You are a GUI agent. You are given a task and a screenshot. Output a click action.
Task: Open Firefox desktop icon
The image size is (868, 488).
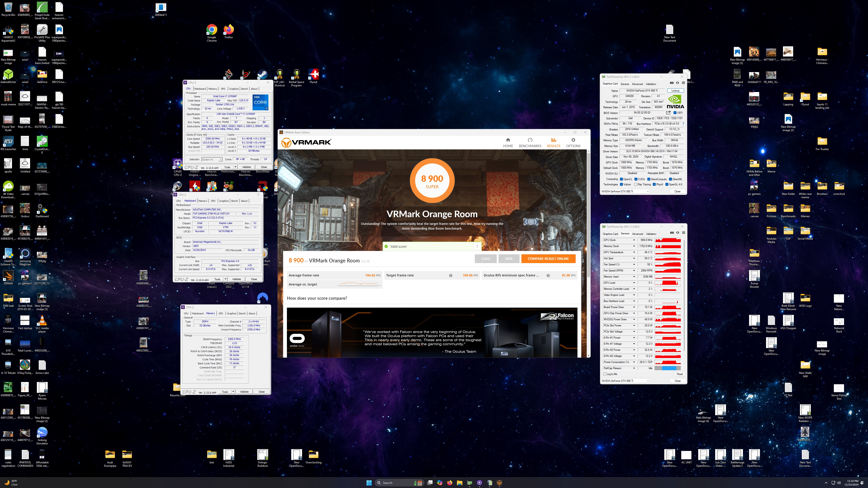pyautogui.click(x=229, y=31)
